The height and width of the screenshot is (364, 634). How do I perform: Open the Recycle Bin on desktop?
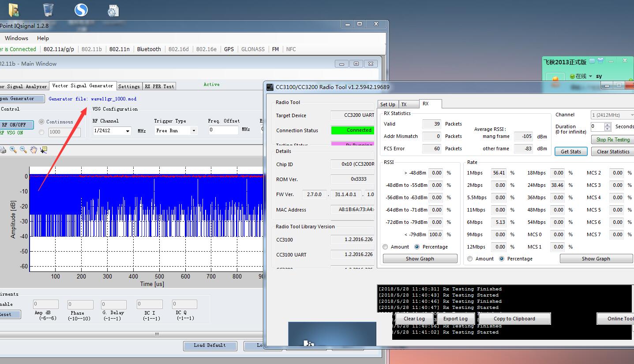click(x=48, y=10)
